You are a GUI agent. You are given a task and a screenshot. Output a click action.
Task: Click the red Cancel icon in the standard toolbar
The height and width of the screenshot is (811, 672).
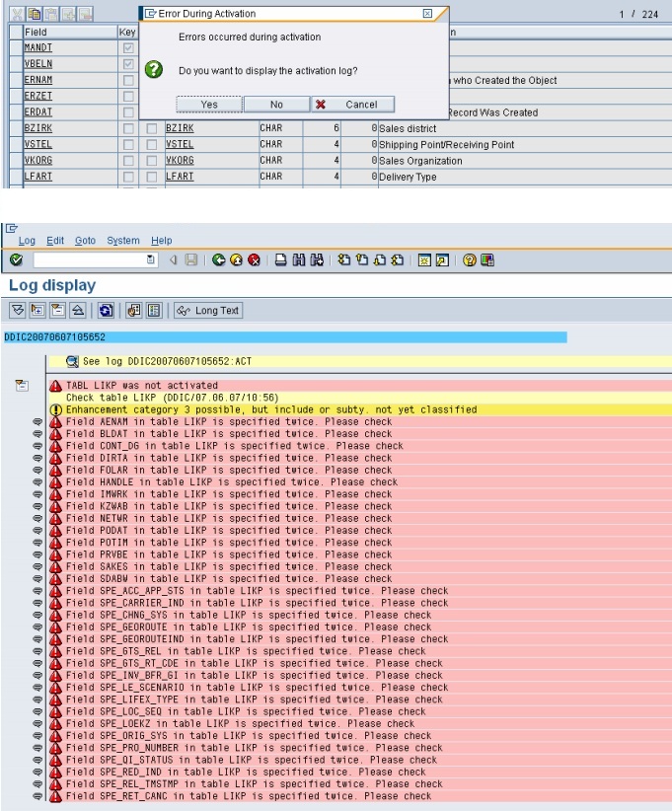coord(254,259)
